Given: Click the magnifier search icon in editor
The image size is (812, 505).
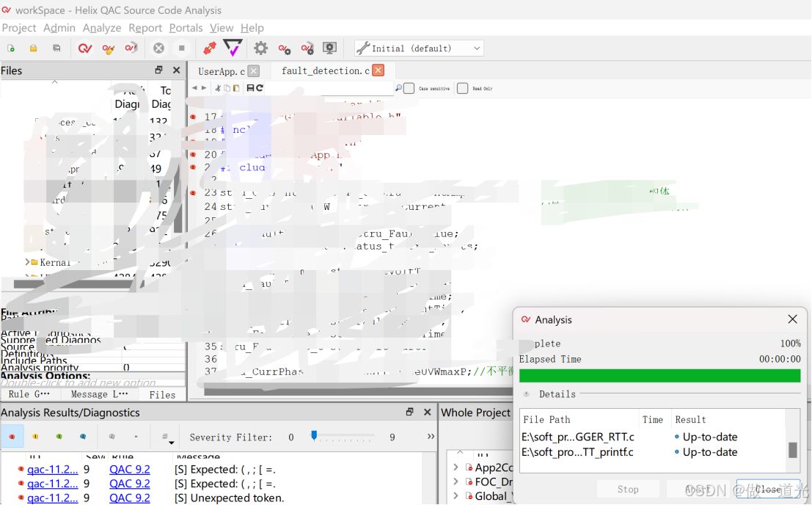Looking at the screenshot, I should [x=398, y=88].
